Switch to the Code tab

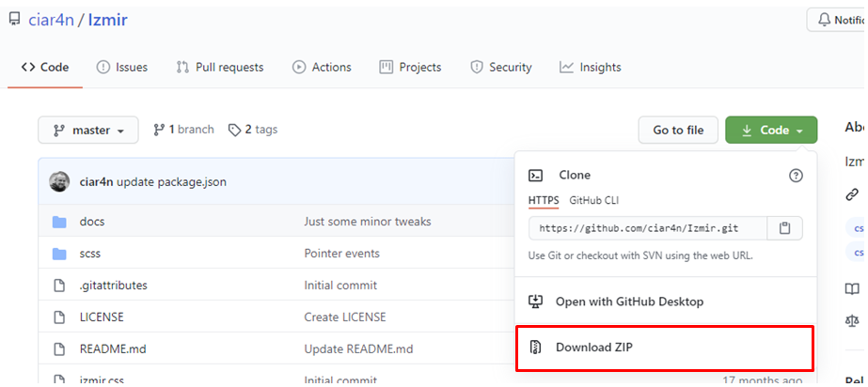click(45, 68)
